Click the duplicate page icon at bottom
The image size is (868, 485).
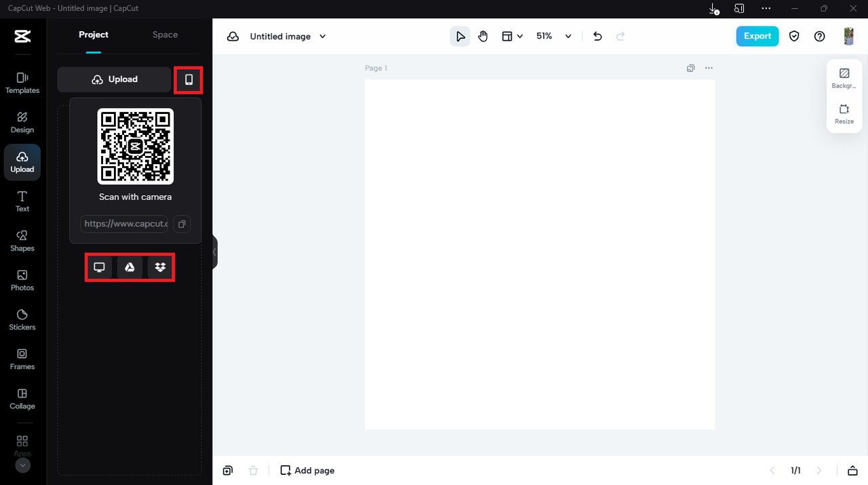click(x=228, y=471)
